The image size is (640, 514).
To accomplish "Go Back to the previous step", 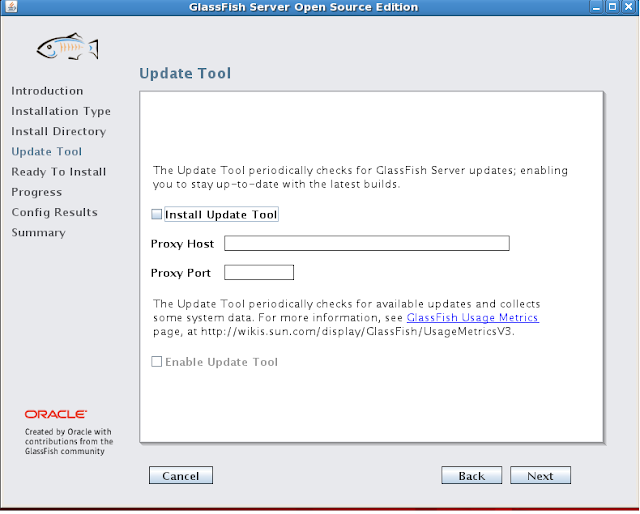I will click(x=471, y=476).
